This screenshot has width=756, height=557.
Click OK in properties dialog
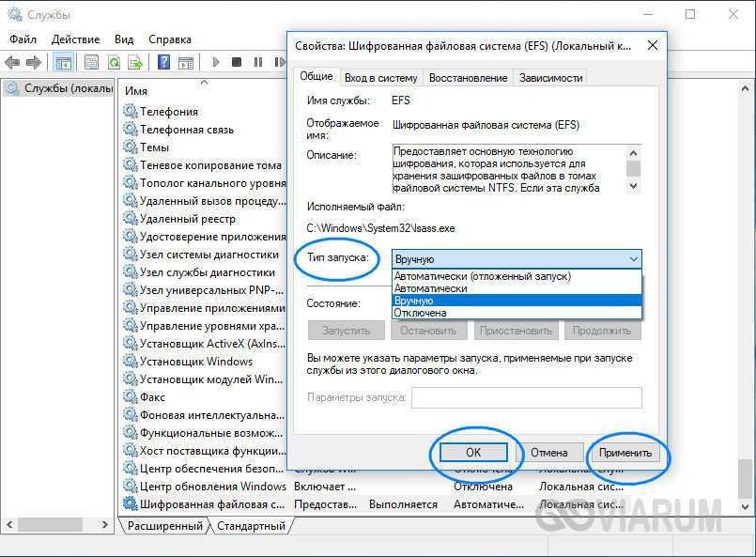click(x=473, y=453)
